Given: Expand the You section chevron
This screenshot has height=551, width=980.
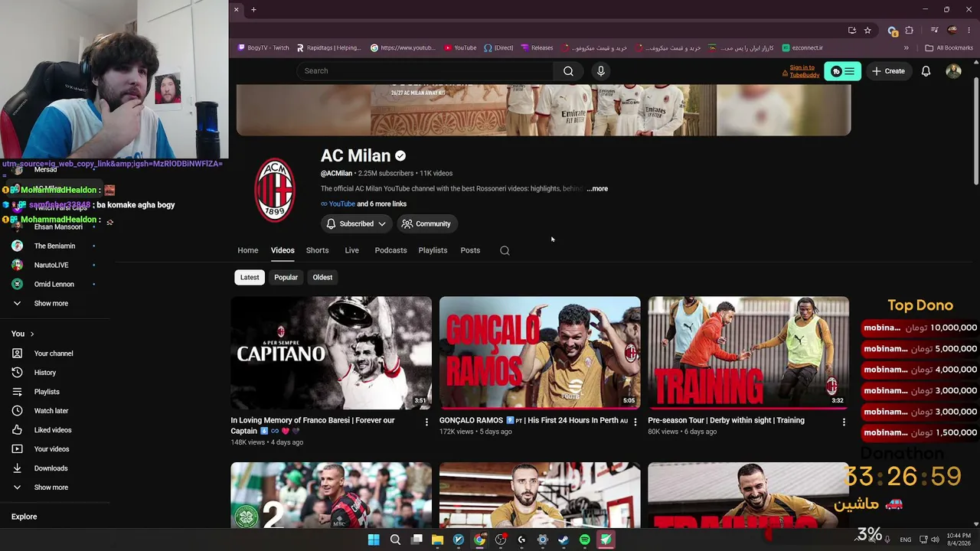Looking at the screenshot, I should pos(31,334).
